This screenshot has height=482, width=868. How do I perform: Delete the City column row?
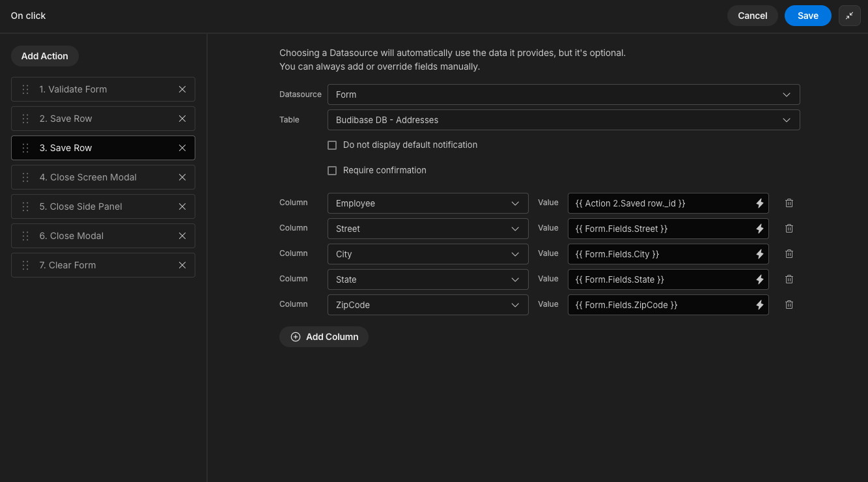789,253
